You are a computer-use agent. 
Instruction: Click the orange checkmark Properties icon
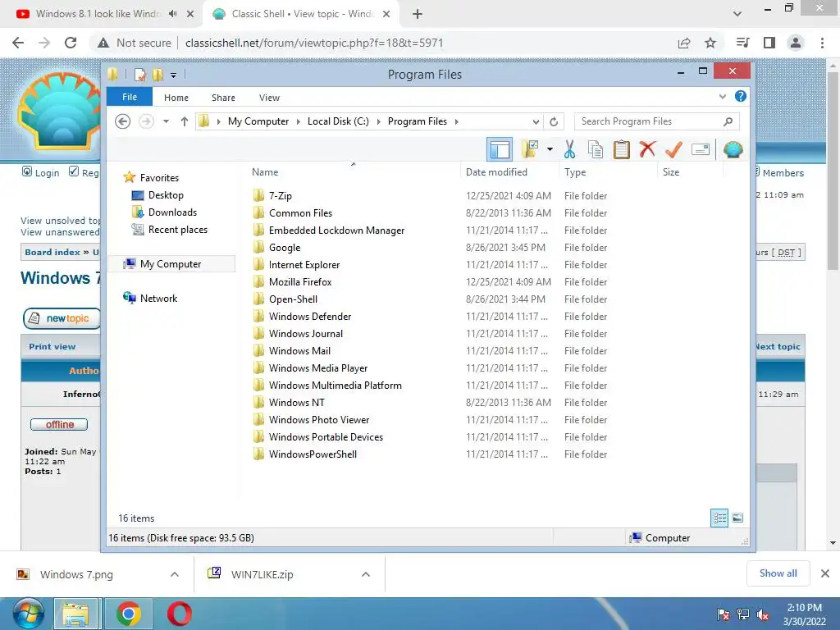click(x=673, y=149)
